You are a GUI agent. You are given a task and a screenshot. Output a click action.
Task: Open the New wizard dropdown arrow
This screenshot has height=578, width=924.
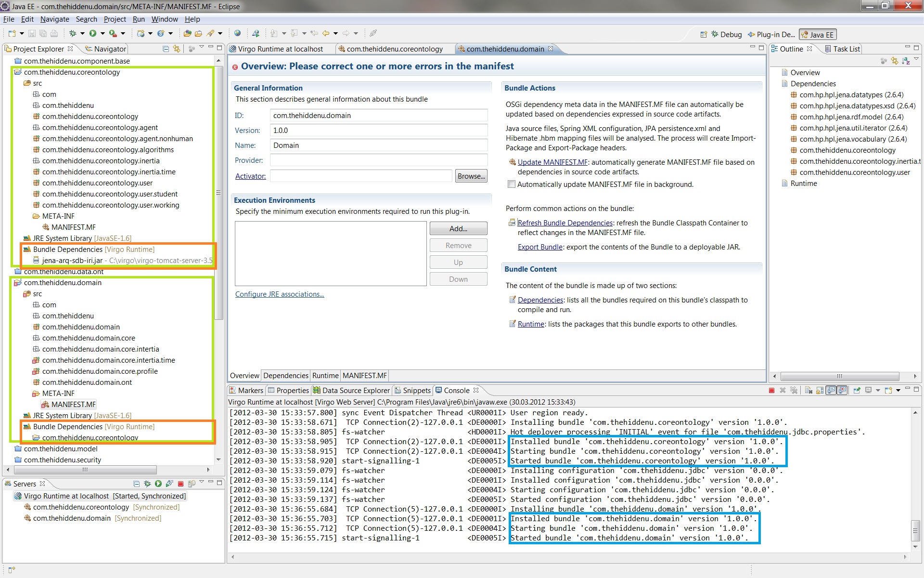(22, 33)
